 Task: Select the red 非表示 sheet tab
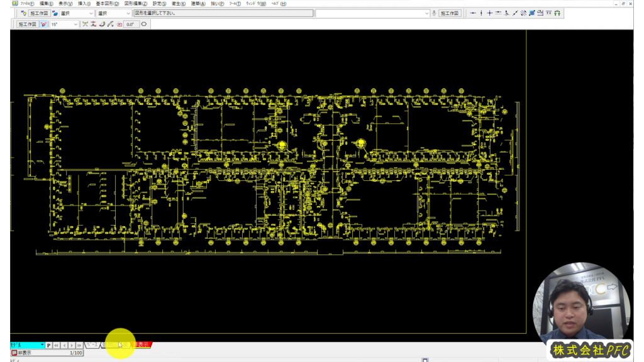(143, 344)
